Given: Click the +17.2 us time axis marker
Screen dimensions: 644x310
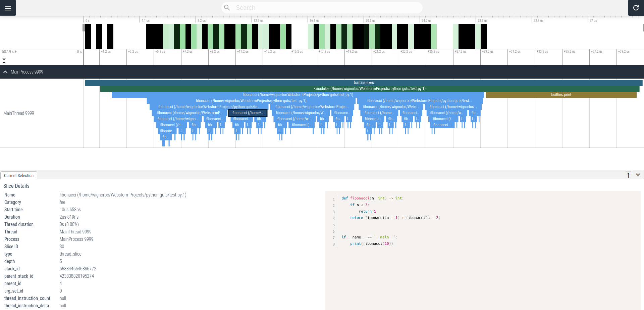Looking at the screenshot, I should 324,52.
